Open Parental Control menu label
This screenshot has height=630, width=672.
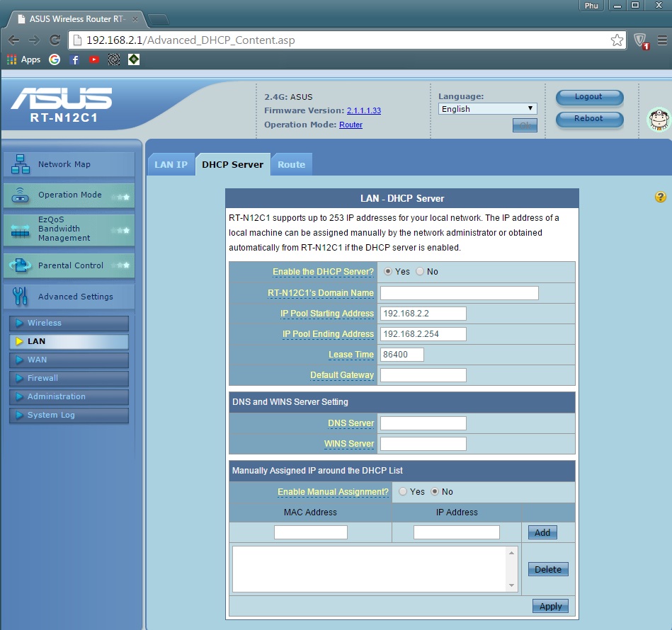coord(71,265)
